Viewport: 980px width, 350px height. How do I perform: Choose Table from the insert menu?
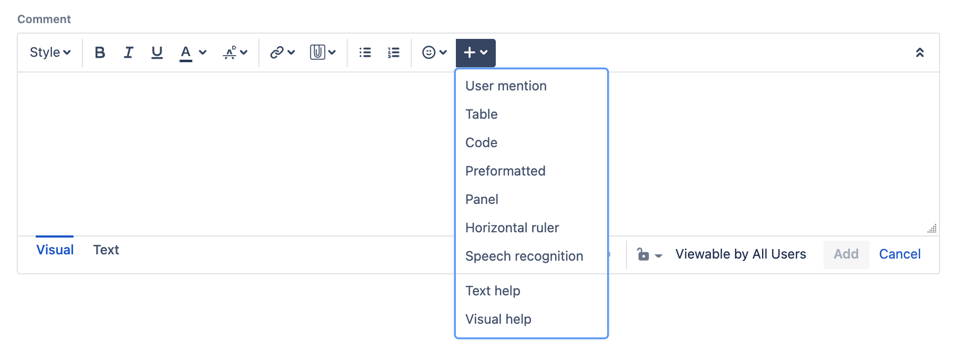531,114
